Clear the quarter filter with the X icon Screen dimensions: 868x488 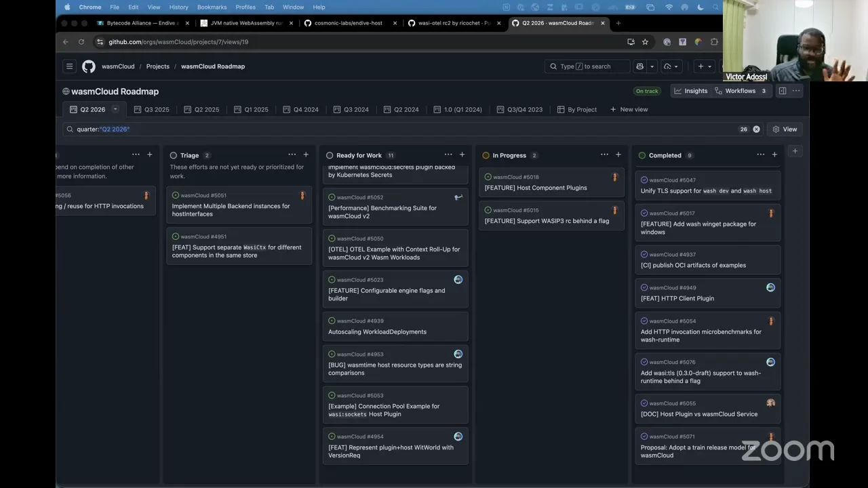tap(756, 129)
